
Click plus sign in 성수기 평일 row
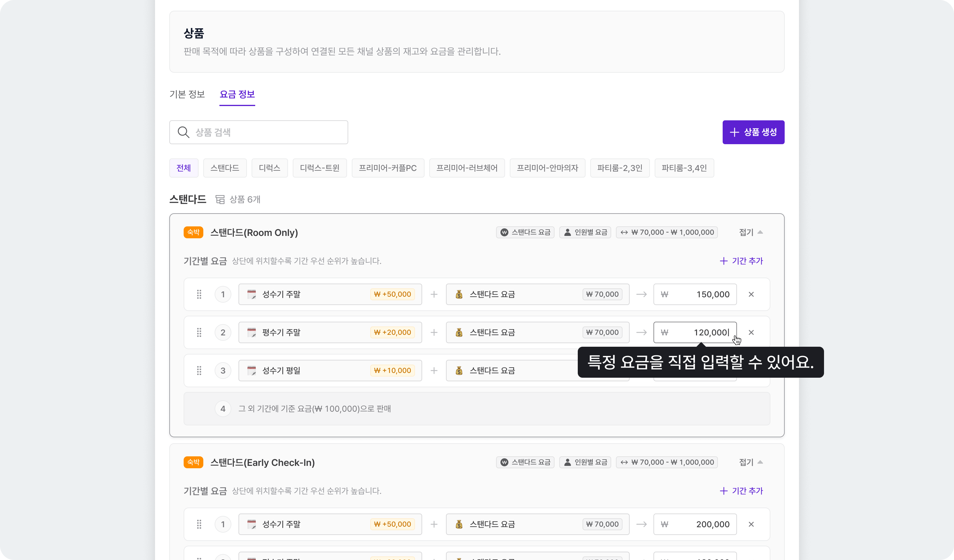434,371
